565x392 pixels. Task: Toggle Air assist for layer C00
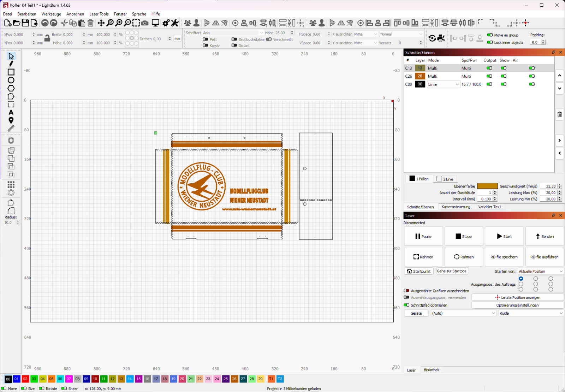(x=532, y=84)
